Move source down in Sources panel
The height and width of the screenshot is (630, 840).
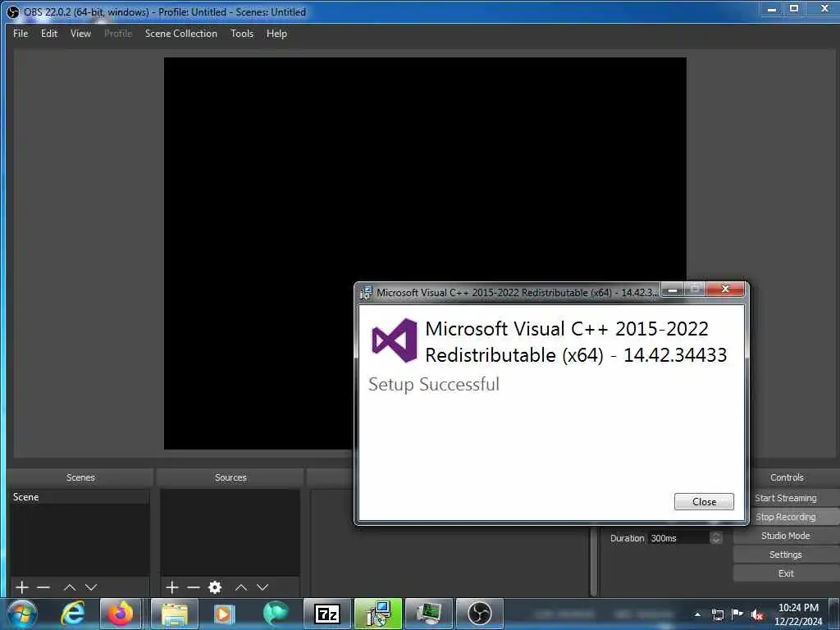(x=262, y=587)
